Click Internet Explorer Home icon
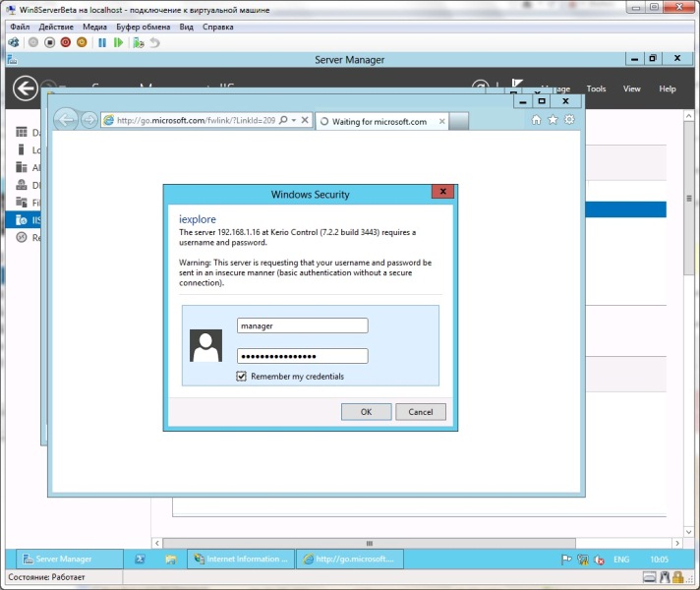This screenshot has width=700, height=590. point(536,120)
